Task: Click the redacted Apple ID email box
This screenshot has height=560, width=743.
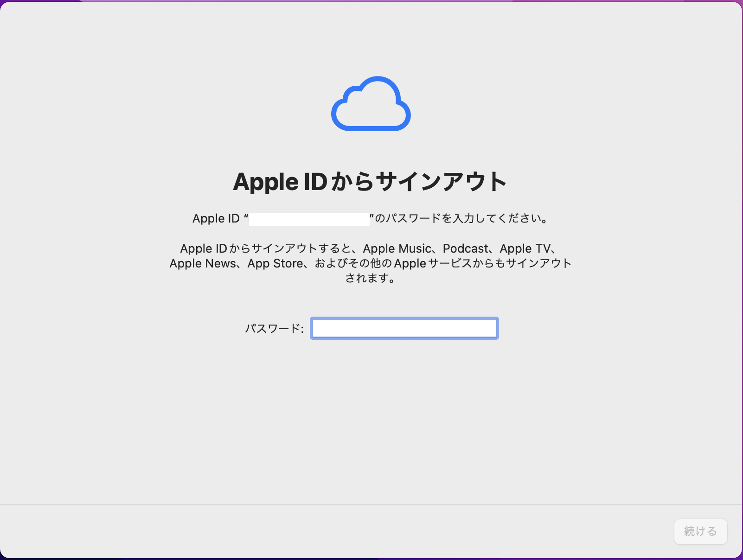Action: coord(309,219)
